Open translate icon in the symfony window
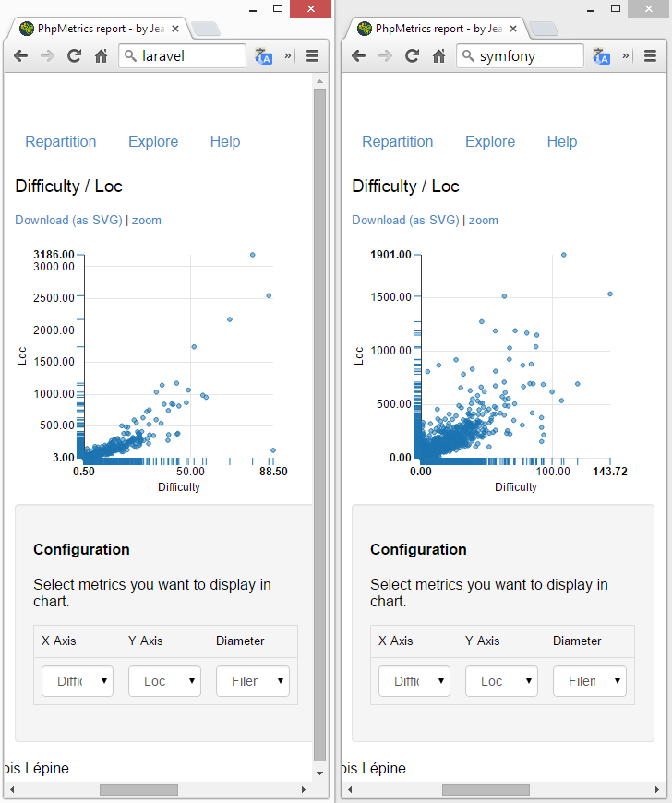Image resolution: width=672 pixels, height=803 pixels. pos(602,56)
